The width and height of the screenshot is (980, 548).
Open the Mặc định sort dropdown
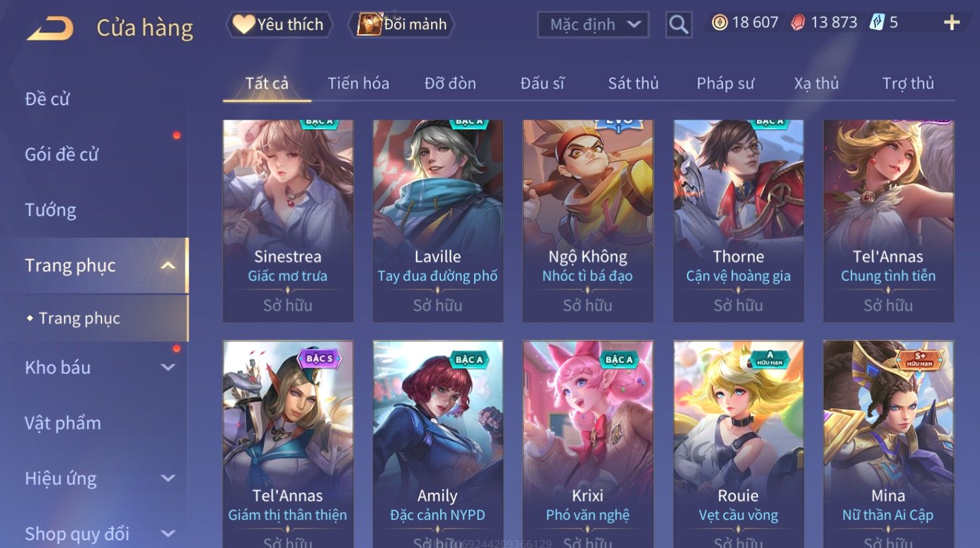tap(593, 25)
